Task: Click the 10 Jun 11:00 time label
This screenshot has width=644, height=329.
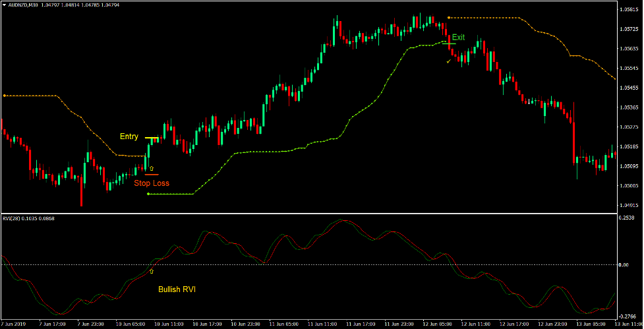Action: point(169,324)
